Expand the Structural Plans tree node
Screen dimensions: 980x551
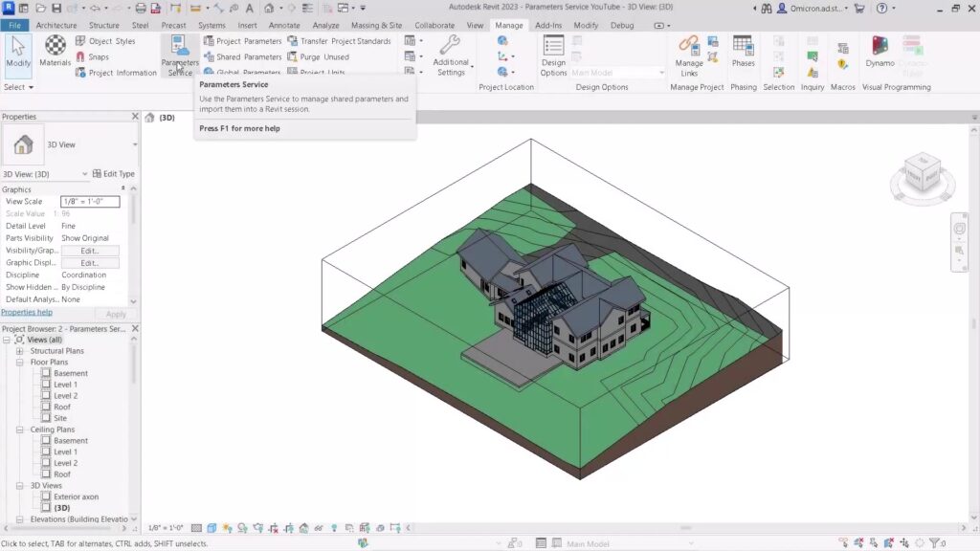(20, 351)
